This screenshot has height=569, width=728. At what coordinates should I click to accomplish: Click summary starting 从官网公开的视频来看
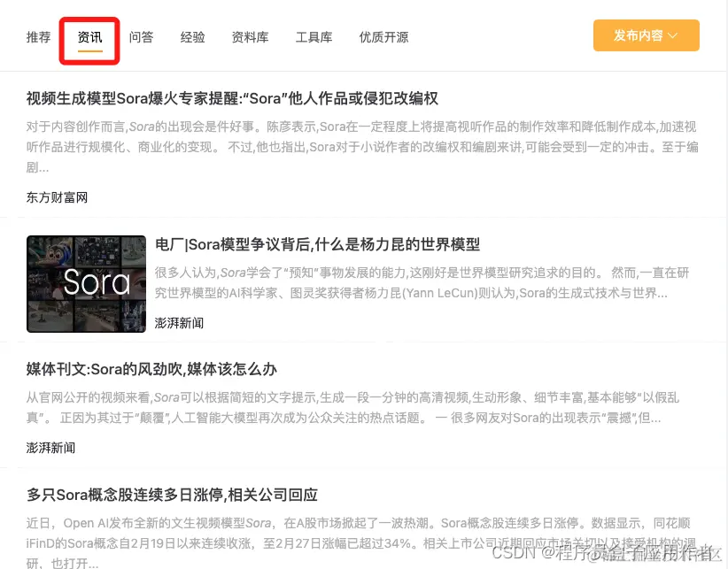(352, 408)
